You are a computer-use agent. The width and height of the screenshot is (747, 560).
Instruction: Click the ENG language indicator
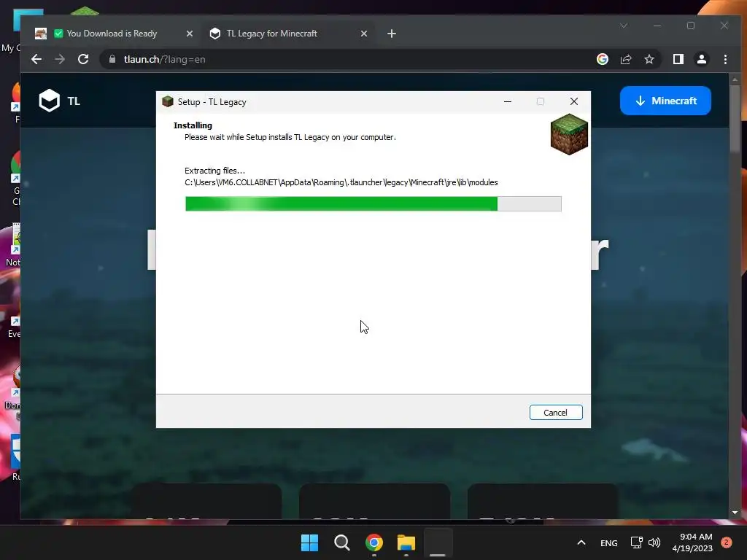(609, 542)
